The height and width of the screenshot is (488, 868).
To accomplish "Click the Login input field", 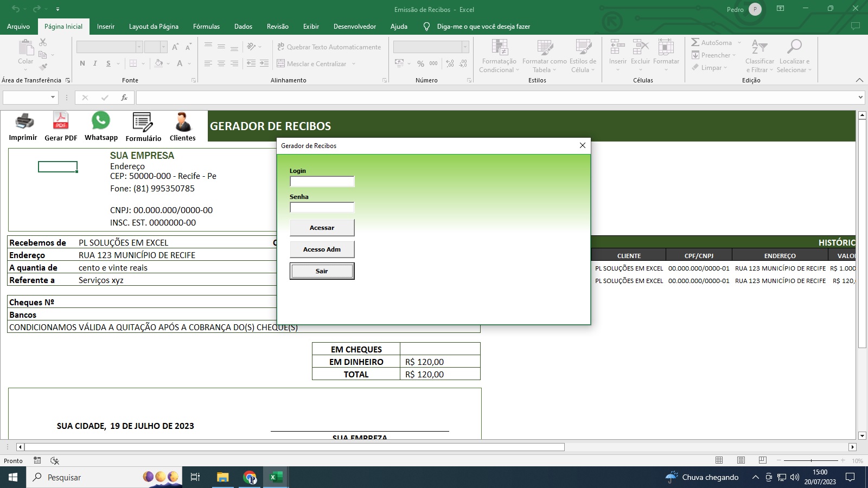I will coord(322,182).
